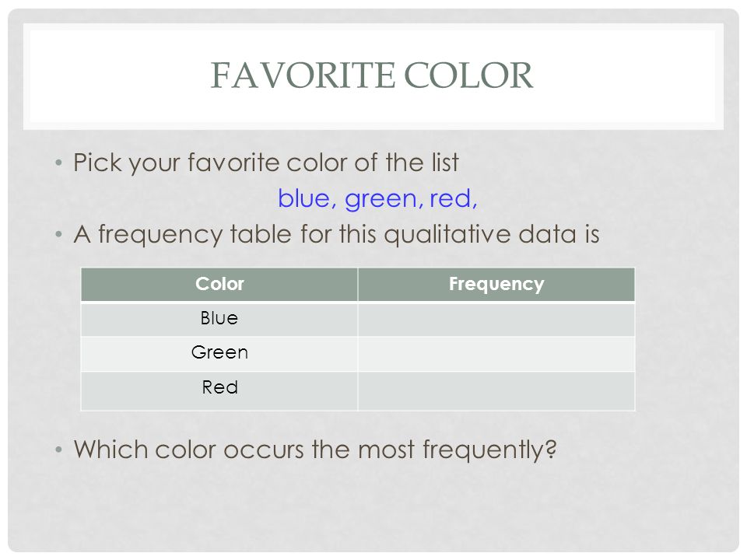Click the Red table cell
Image resolution: width=747 pixels, height=560 pixels.
219,390
